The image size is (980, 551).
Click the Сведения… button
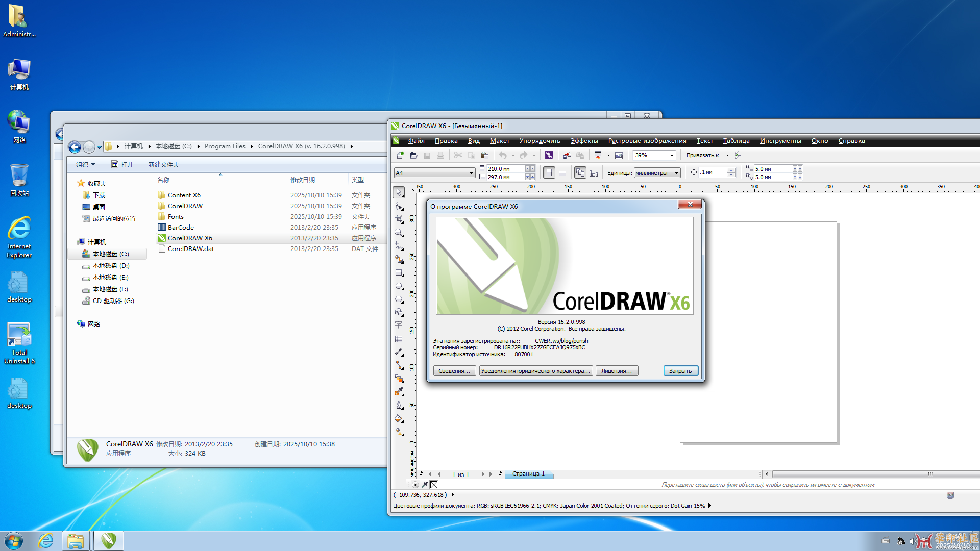454,371
